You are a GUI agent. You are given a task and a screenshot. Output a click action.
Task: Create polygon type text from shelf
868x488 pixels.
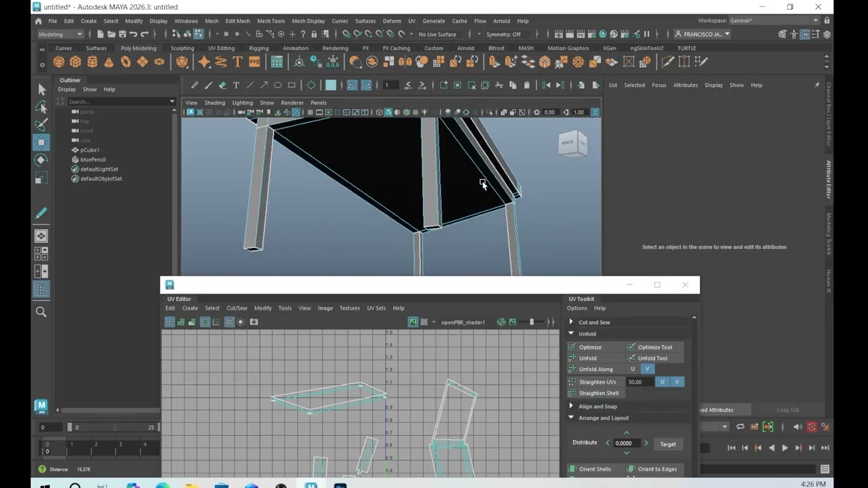point(237,62)
